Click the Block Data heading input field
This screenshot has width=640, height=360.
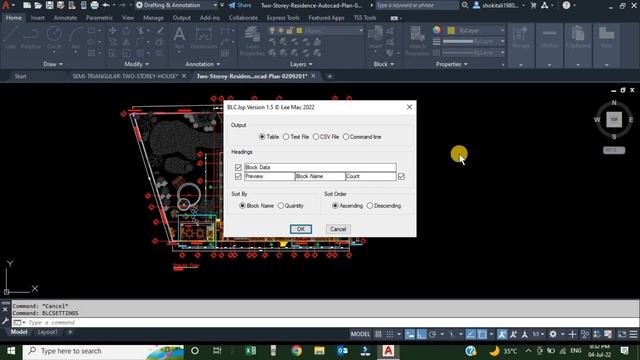click(320, 167)
